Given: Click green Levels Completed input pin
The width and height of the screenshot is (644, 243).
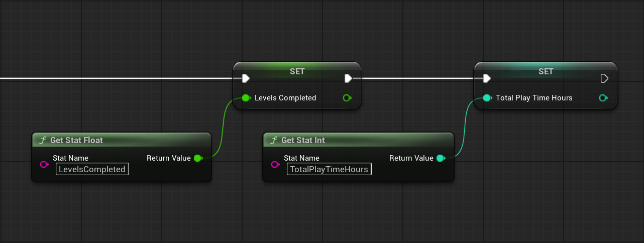Looking at the screenshot, I should [x=246, y=98].
